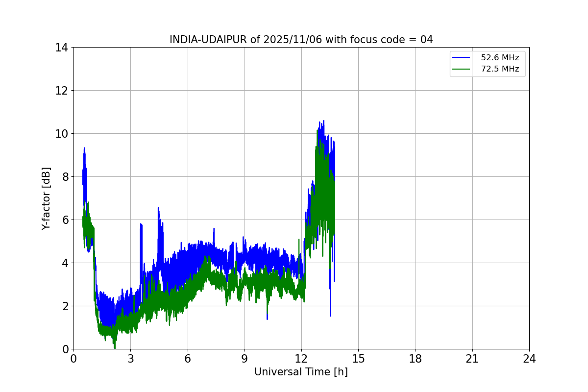Click the y-axis tick label 8
Image resolution: width=588 pixels, height=392 pixels.
(64, 177)
